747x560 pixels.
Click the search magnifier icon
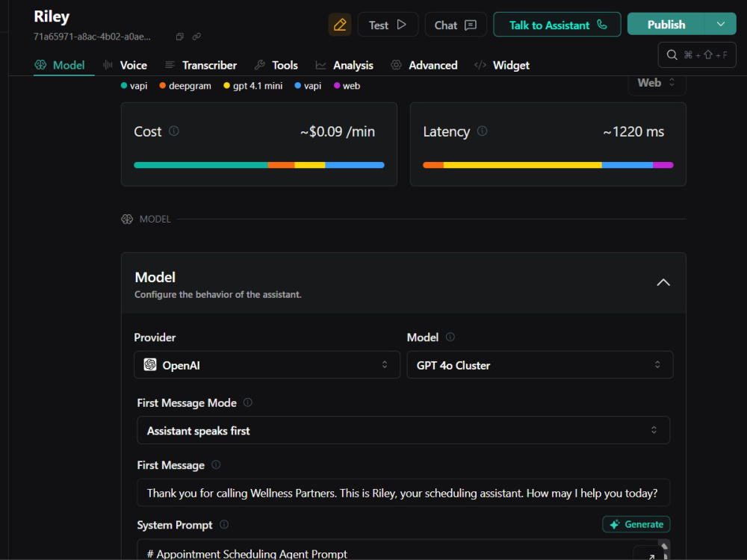pos(672,55)
